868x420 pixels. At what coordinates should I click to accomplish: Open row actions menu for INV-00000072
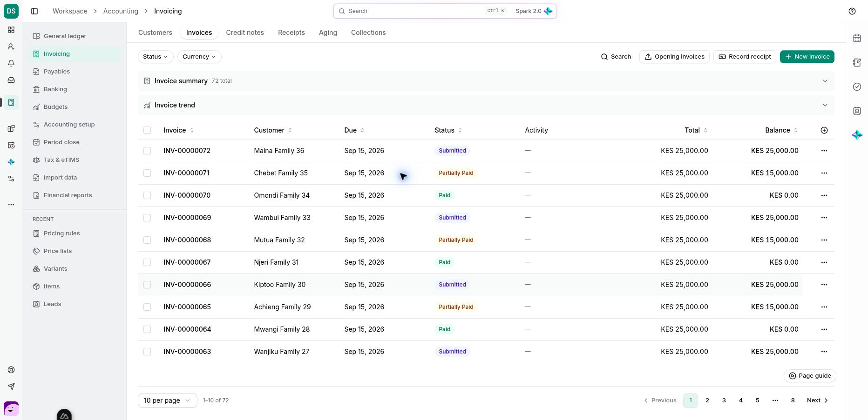(x=824, y=151)
